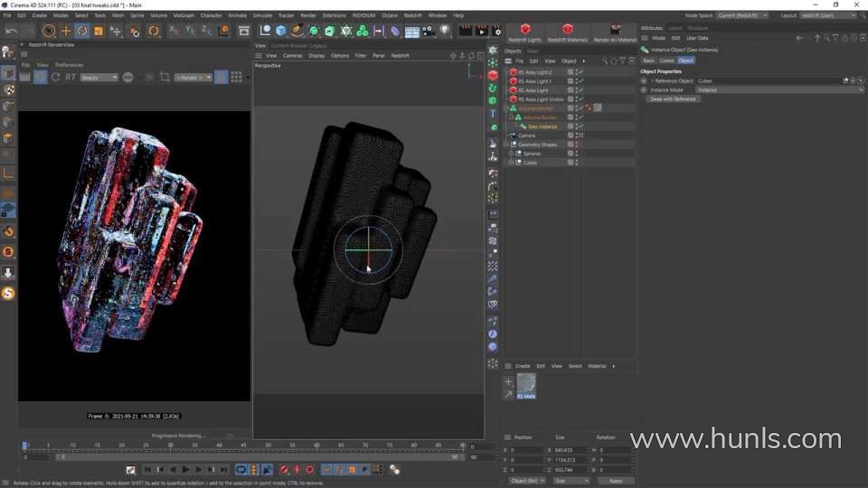Click the Apply button in coordinates panel
Viewport: 868px width, 488px height.
click(616, 481)
